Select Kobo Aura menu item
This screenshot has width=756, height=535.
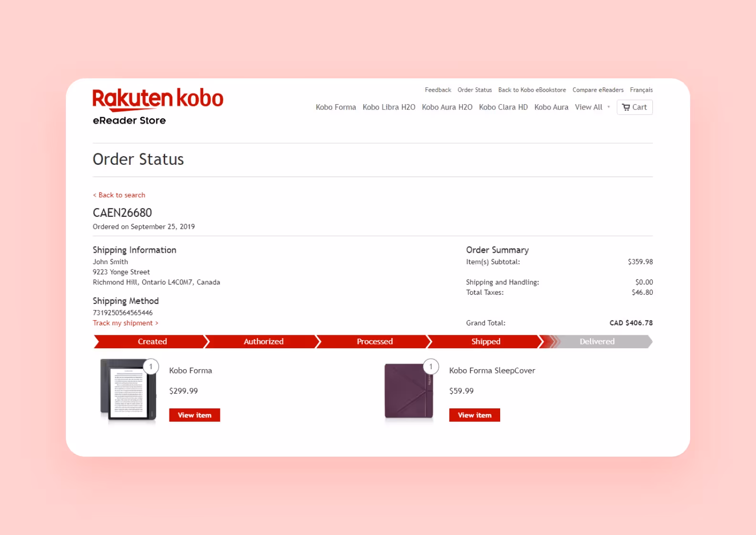click(551, 107)
